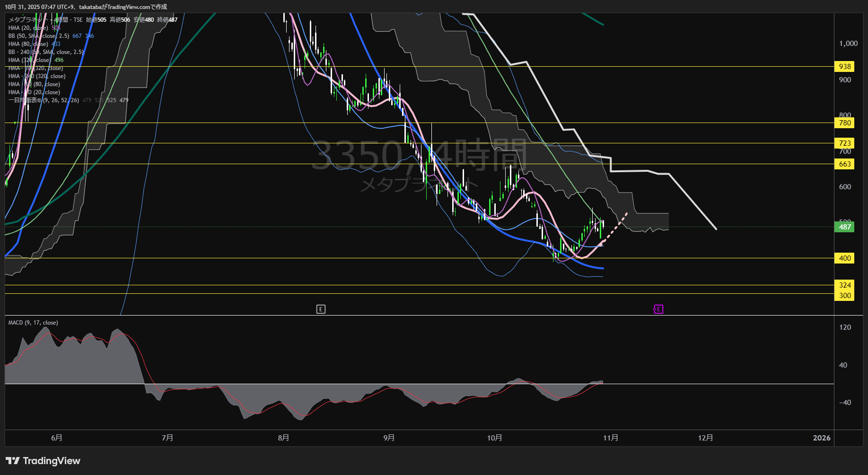
Task: Click the white earnings 'E' marker icon
Action: [321, 309]
